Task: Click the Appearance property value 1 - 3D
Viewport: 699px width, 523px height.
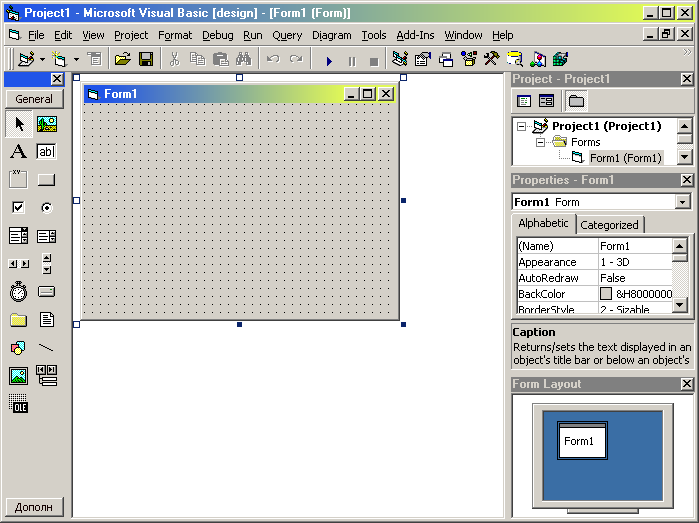Action: coord(635,262)
